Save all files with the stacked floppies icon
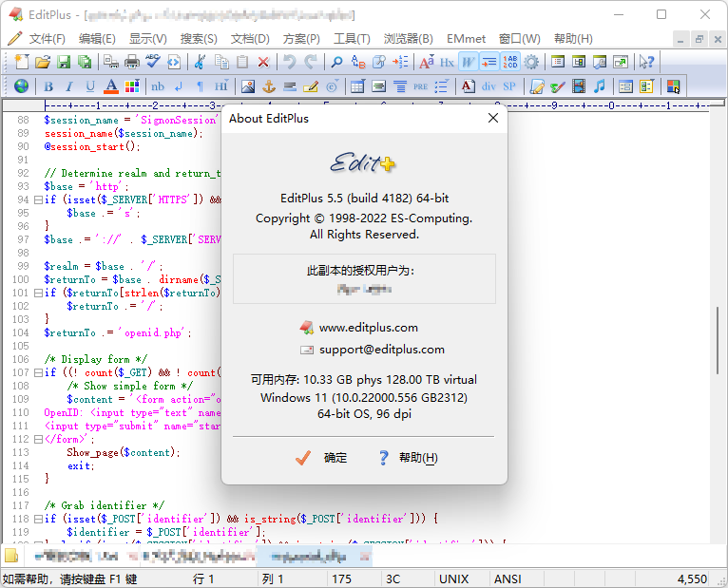This screenshot has height=588, width=728. pos(85,62)
